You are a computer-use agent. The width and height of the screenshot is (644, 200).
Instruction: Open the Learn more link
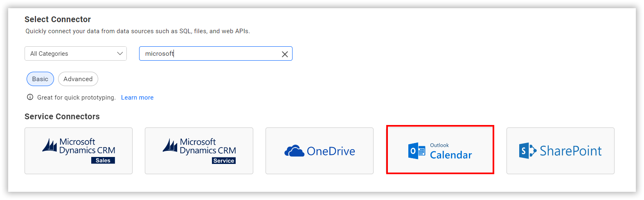(x=137, y=98)
